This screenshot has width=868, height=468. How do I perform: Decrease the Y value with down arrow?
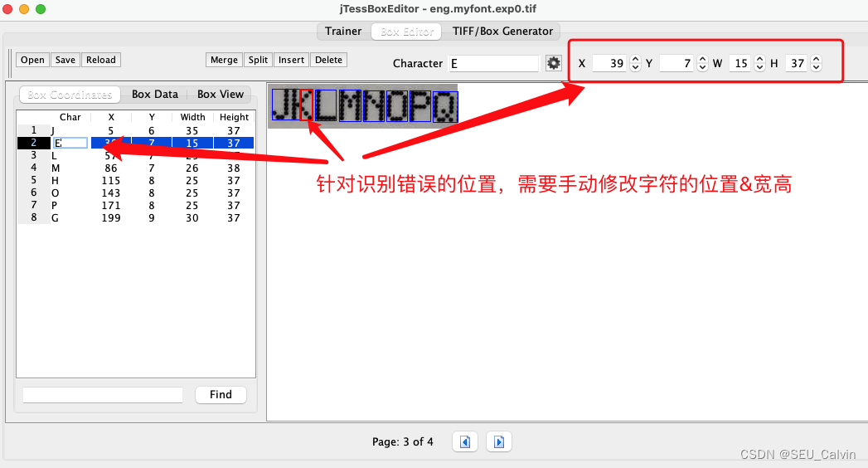click(x=702, y=67)
